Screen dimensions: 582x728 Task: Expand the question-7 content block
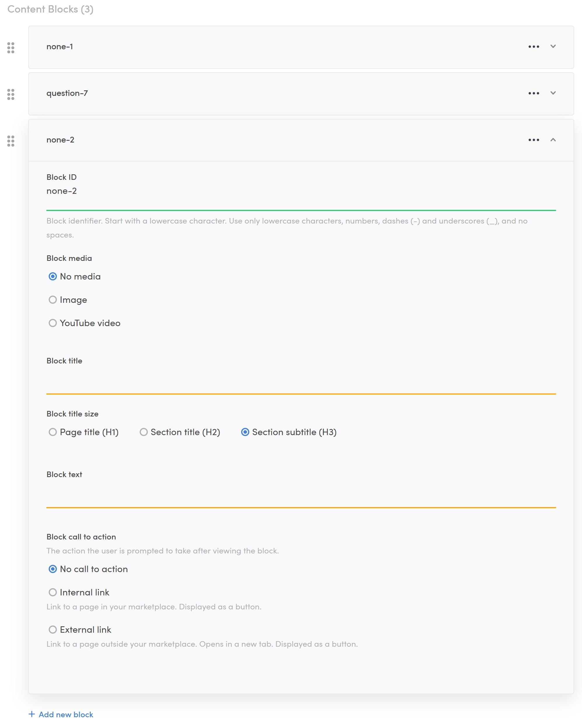pos(553,93)
